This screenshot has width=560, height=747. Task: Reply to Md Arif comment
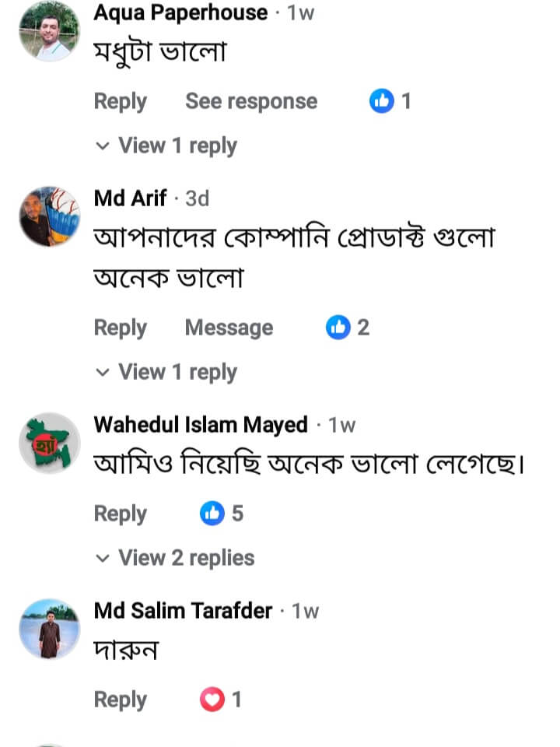coord(120,328)
